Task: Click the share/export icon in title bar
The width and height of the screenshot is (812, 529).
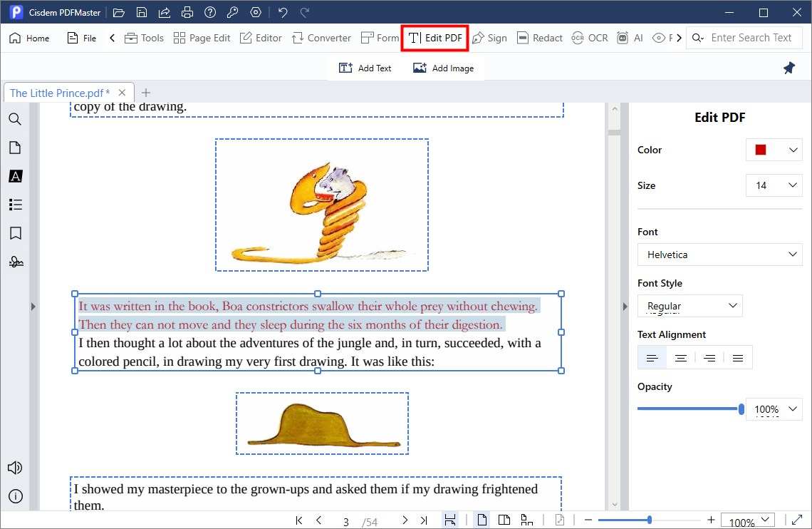Action: click(x=164, y=12)
